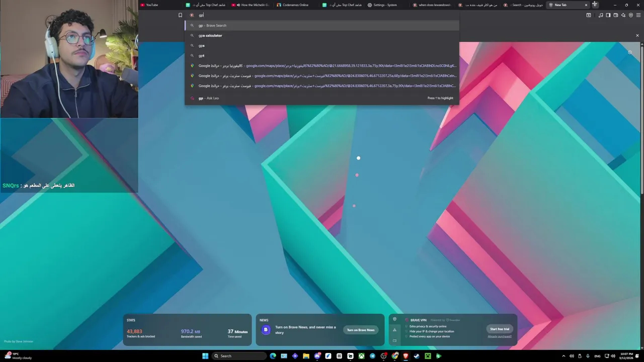The width and height of the screenshot is (644, 362).
Task: Click the 970.2 MB bandwidth saved stat
Action: [x=191, y=333]
